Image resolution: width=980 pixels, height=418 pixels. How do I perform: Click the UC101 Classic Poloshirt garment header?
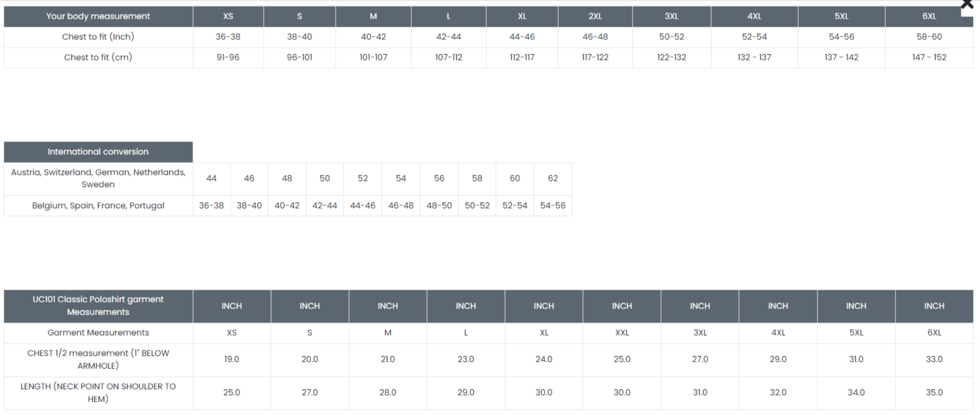coord(98,305)
